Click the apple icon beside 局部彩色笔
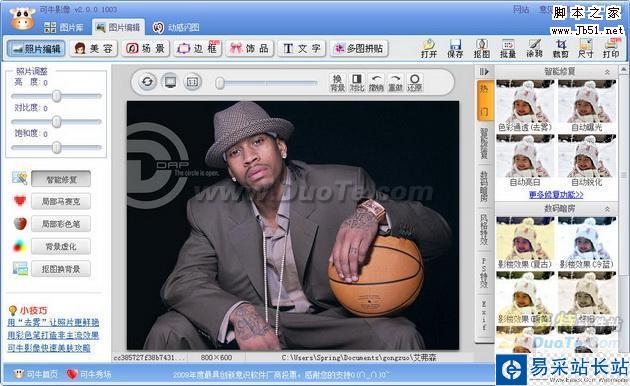Screen dimensions: 630x386 click(x=20, y=223)
